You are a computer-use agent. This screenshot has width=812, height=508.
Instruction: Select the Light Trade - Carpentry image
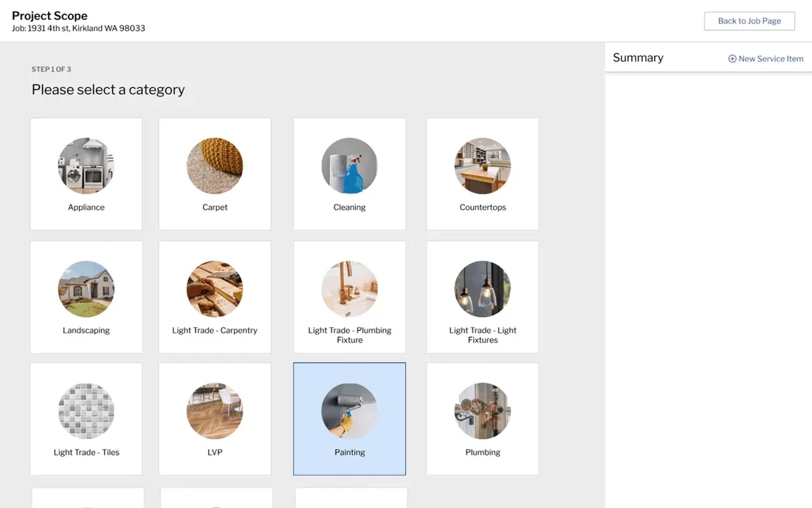[215, 289]
